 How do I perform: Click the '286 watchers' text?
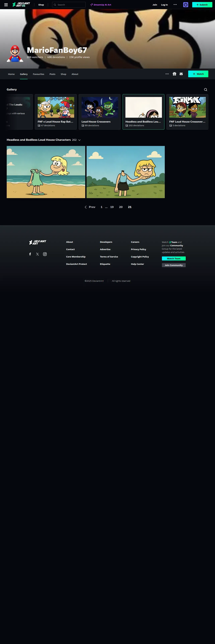coord(35,57)
